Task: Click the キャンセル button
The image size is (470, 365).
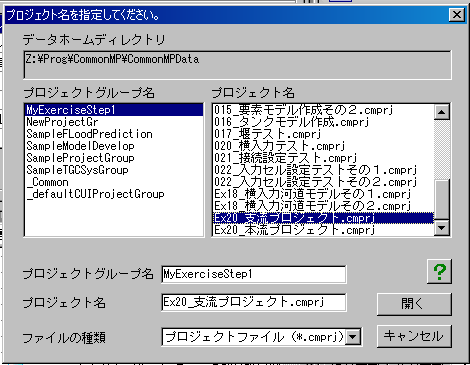Action: pos(414,336)
